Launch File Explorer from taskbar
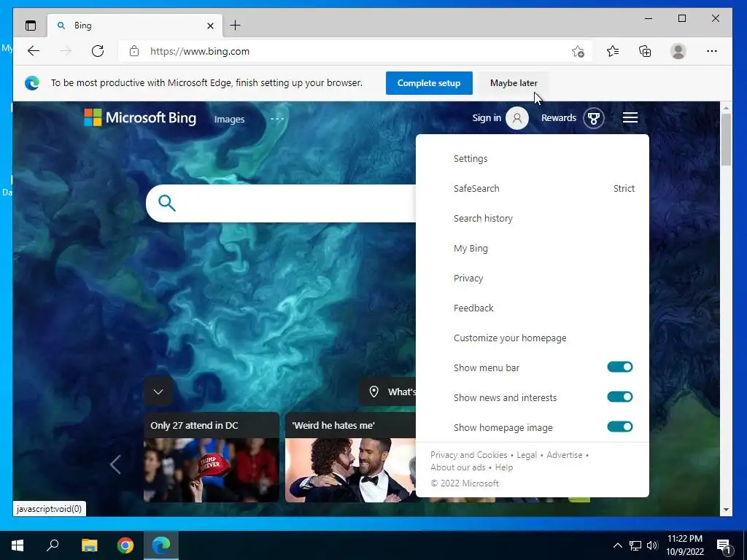This screenshot has height=560, width=747. (x=89, y=545)
